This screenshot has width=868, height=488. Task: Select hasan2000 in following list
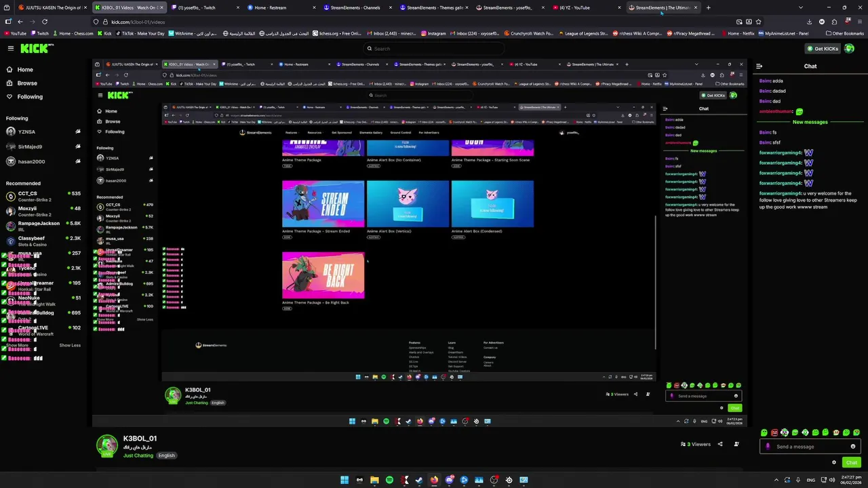click(42, 161)
